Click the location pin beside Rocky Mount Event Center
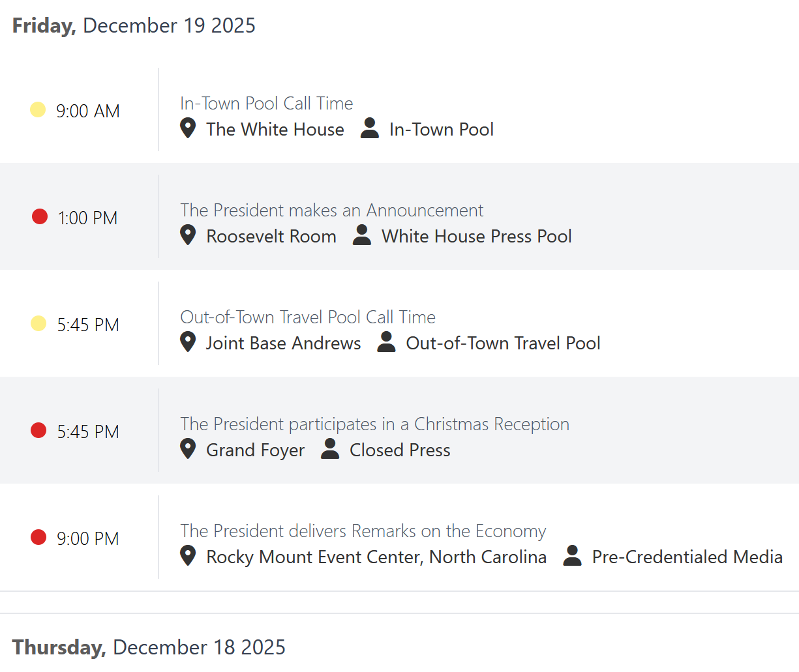 (x=188, y=556)
